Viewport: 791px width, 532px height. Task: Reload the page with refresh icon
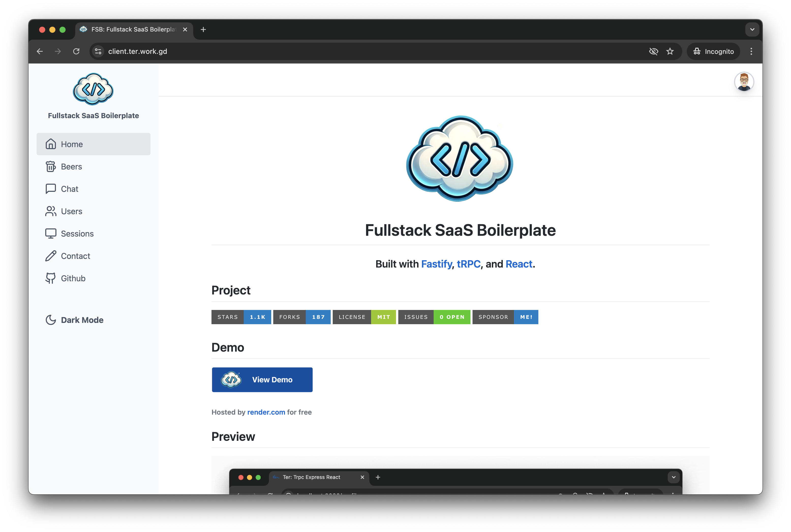[76, 51]
